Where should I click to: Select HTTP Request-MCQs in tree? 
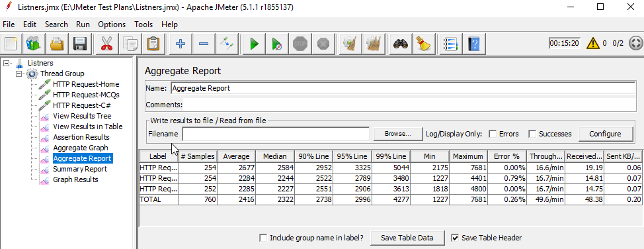(86, 95)
